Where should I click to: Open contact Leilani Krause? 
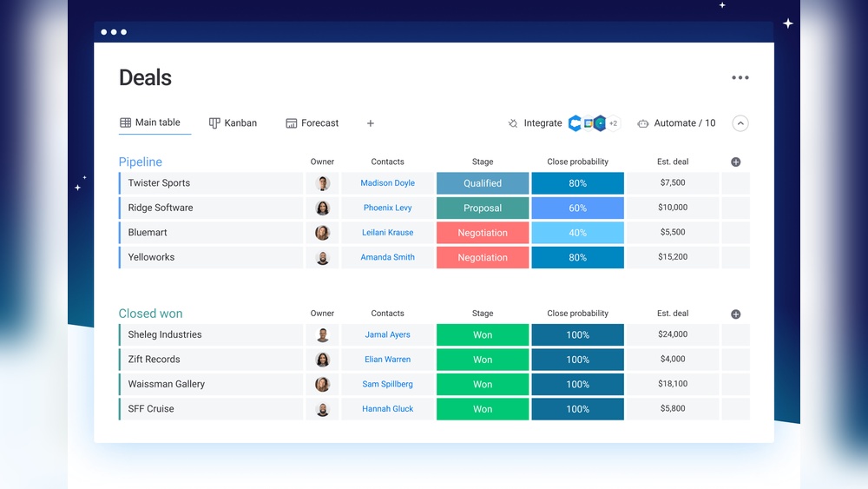(x=387, y=233)
